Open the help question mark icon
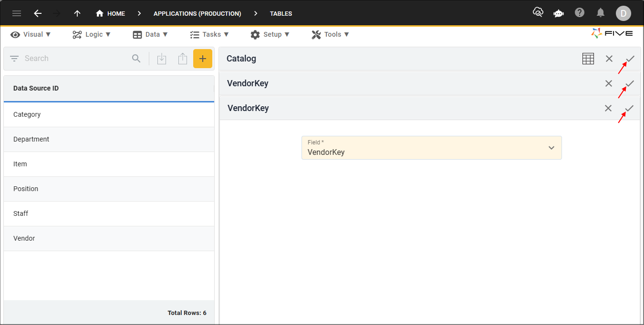The height and width of the screenshot is (325, 644). click(580, 12)
